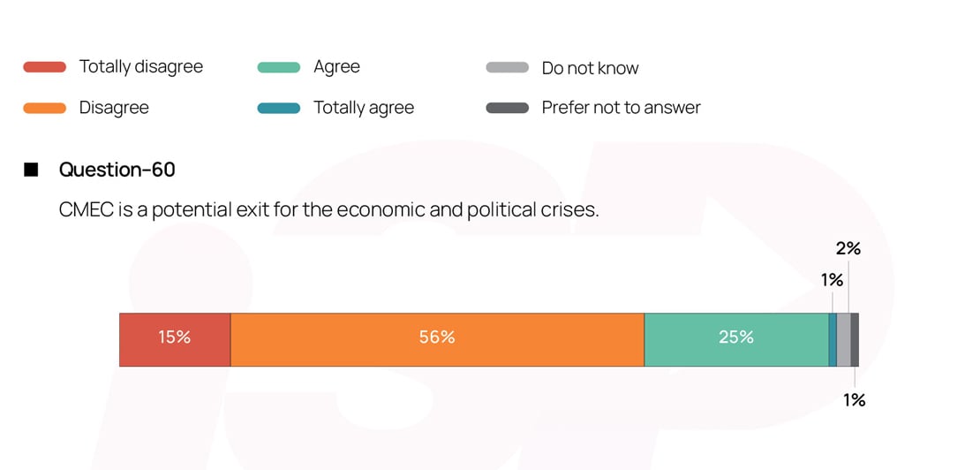The width and height of the screenshot is (980, 470).
Task: Click the red Totally disagree legend swatch
Action: pos(44,67)
